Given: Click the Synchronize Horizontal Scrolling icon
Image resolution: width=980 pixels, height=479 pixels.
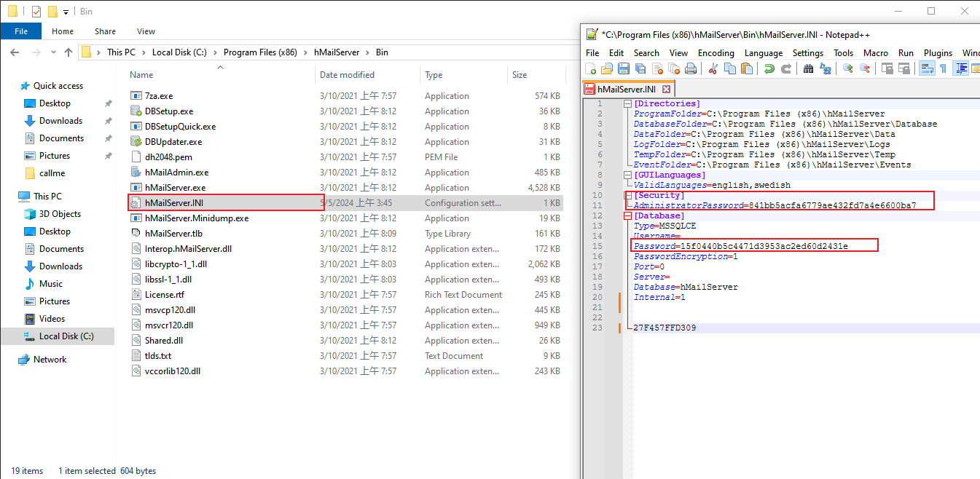Looking at the screenshot, I should [904, 68].
